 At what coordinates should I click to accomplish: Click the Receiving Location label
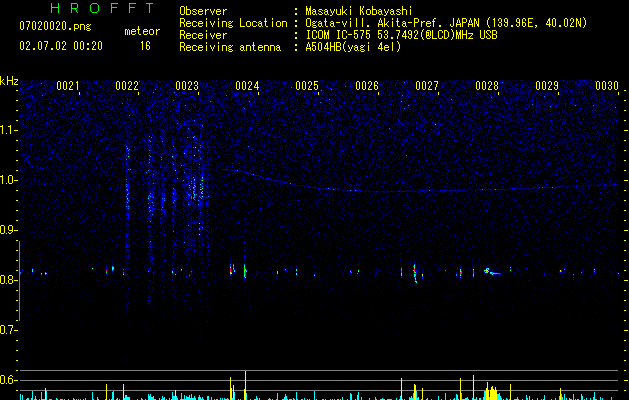(x=233, y=23)
